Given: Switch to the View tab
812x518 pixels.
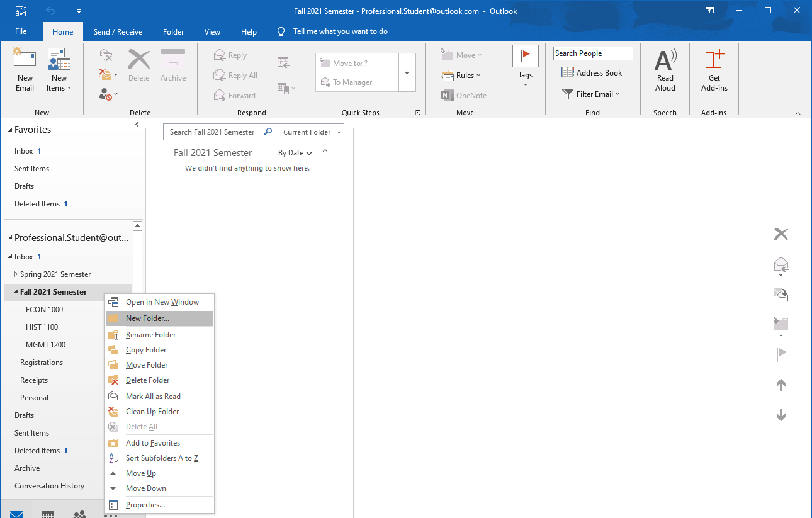Looking at the screenshot, I should point(213,32).
